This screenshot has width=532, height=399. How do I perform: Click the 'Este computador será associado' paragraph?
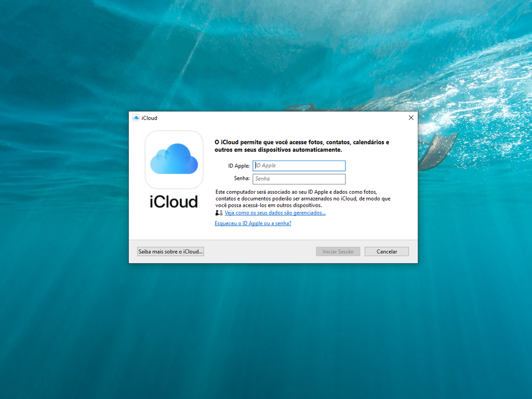303,198
